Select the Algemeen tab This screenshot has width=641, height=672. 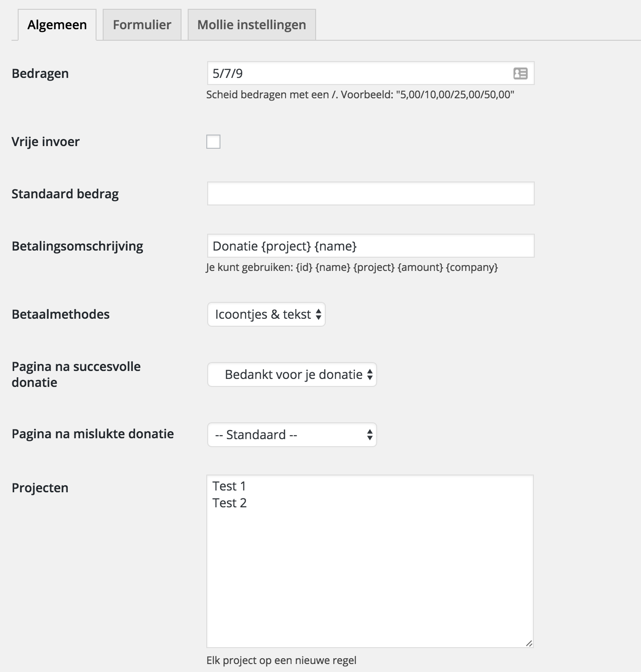[57, 25]
